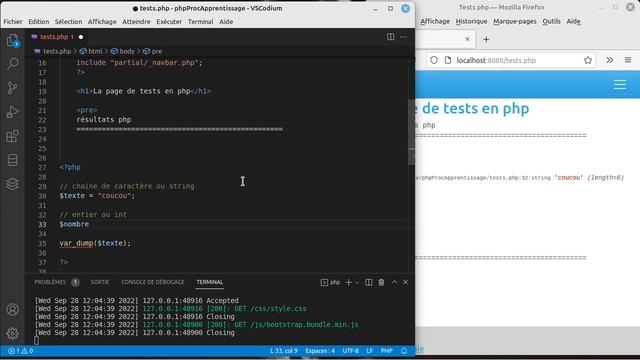Open the Sélection menu
Image resolution: width=640 pixels, height=360 pixels.
(x=69, y=22)
